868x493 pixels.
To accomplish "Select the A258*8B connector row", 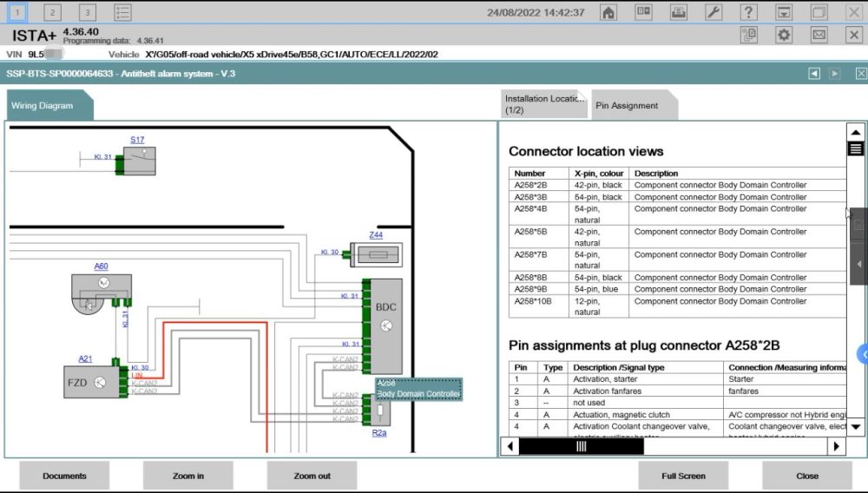I will (x=678, y=277).
